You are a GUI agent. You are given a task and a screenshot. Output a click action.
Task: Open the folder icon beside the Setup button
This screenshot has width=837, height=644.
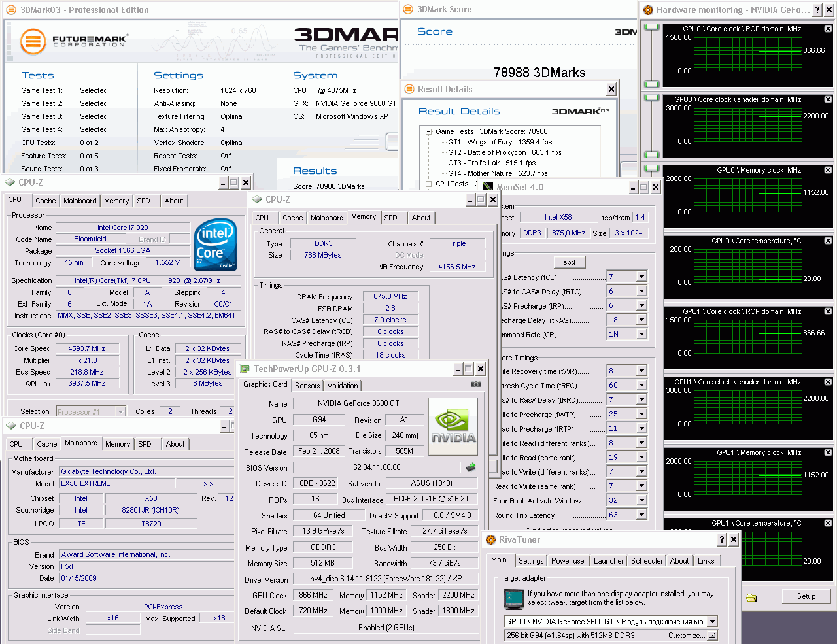point(751,597)
